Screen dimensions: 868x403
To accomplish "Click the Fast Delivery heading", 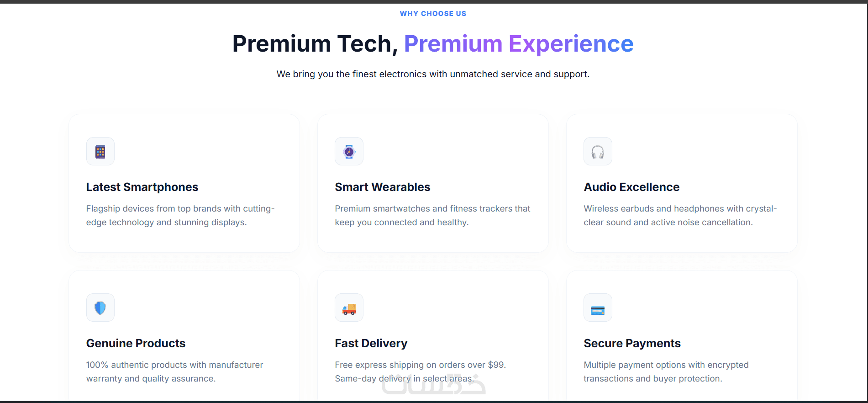I will tap(371, 344).
